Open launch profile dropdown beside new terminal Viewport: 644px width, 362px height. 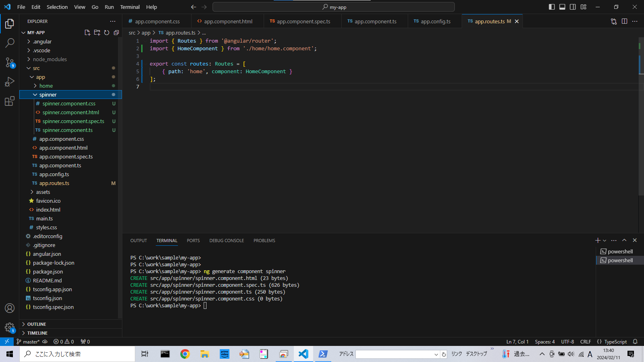605,240
